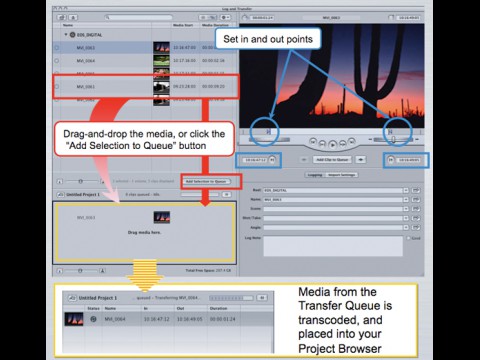Click right arrow button beside Add Clip to Queue
Screen dimensions: 480x360
[x=361, y=160]
